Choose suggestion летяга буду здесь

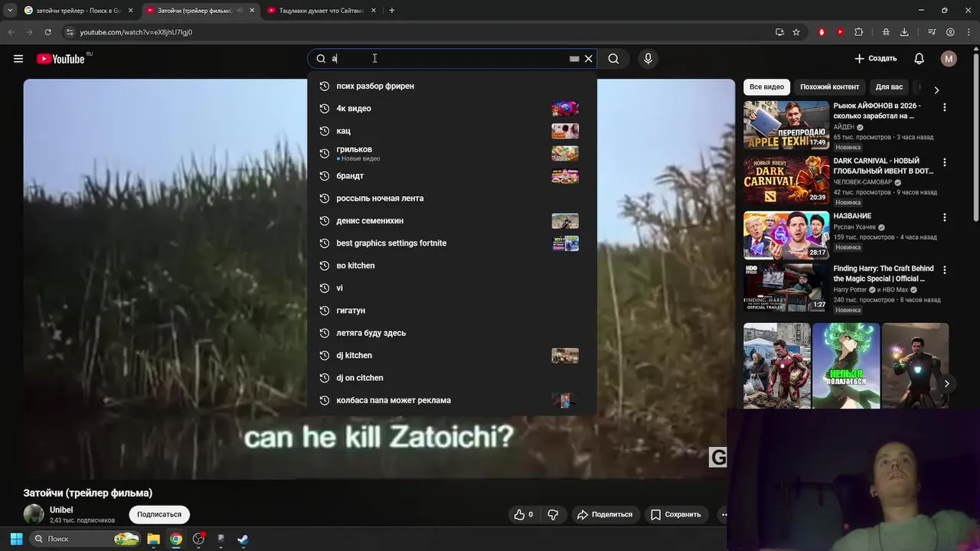pyautogui.click(x=452, y=333)
